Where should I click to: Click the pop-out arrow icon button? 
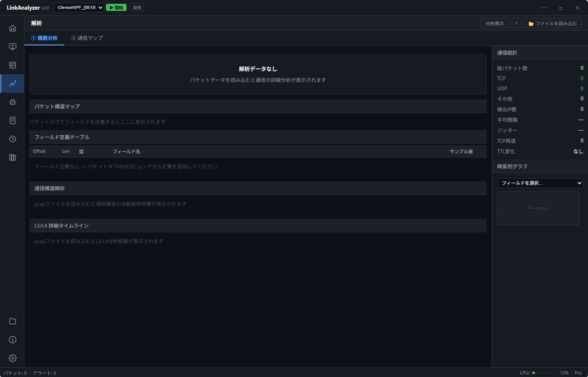[x=516, y=24]
